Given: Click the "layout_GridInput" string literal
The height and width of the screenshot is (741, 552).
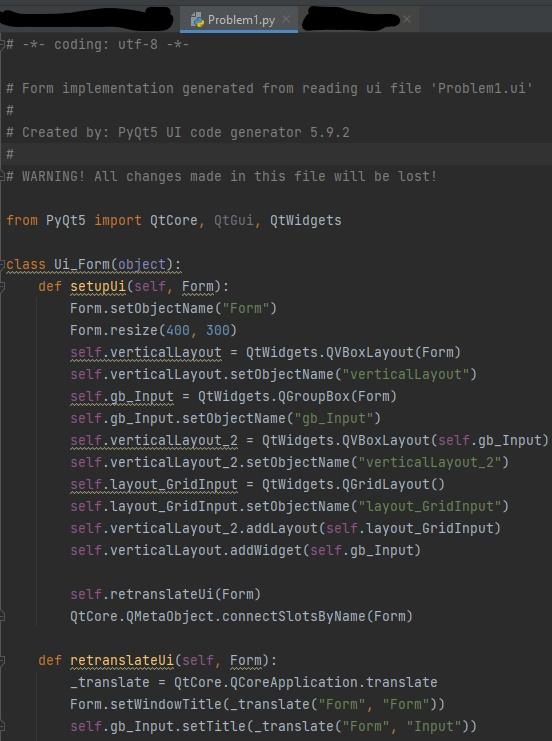Looking at the screenshot, I should point(429,506).
